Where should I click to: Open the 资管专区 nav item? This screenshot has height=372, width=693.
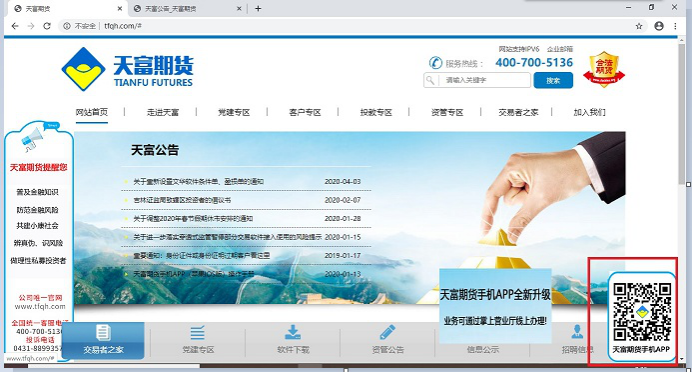pos(447,113)
